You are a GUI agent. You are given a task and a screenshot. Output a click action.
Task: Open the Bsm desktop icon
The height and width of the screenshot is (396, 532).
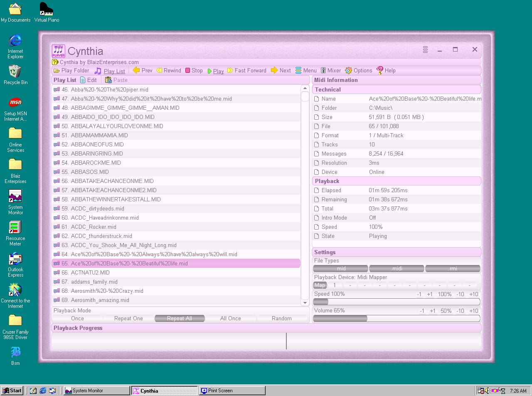[15, 356]
